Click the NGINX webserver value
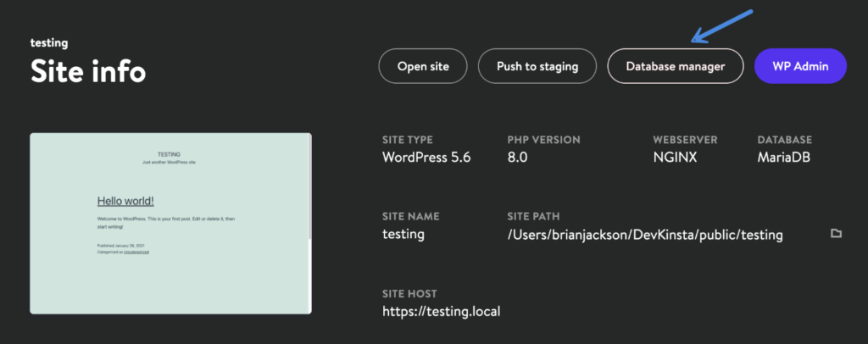Image resolution: width=868 pixels, height=344 pixels. 675,158
